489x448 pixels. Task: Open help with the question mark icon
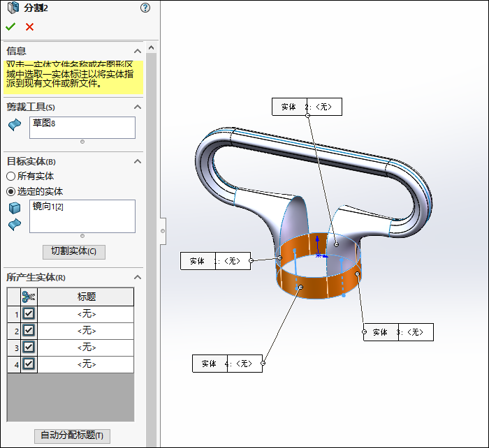click(x=145, y=8)
